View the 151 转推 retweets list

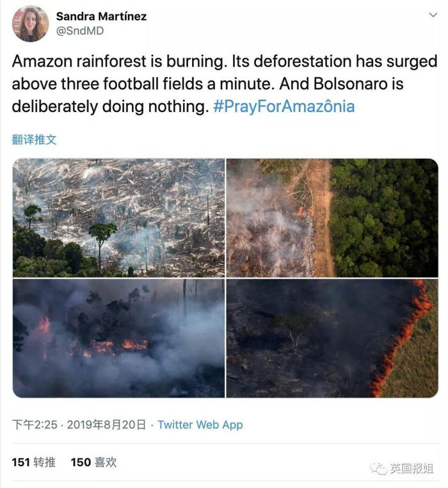(x=34, y=462)
